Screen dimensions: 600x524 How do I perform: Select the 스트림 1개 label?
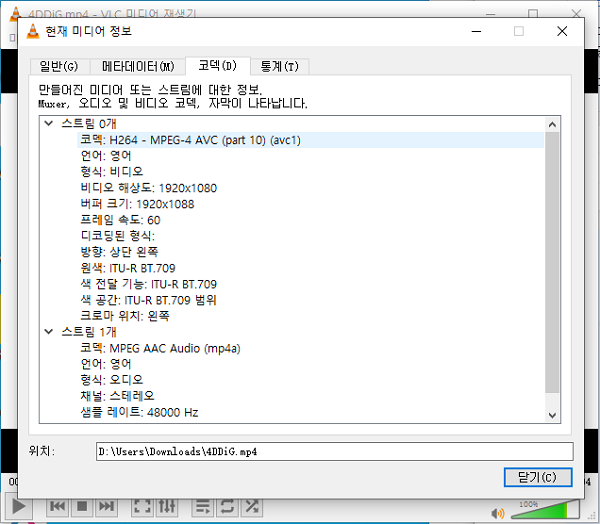[89, 332]
